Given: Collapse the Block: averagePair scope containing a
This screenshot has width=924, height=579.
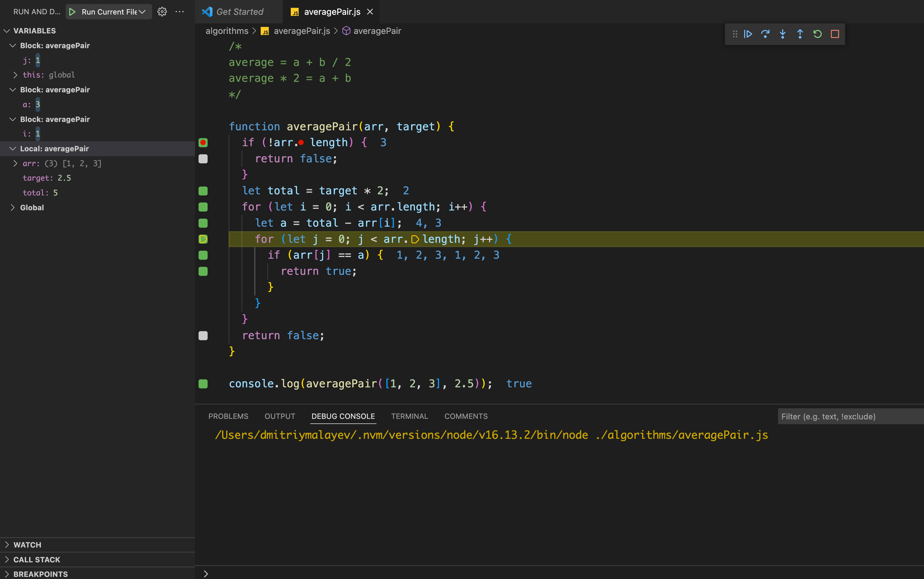Looking at the screenshot, I should coord(13,90).
